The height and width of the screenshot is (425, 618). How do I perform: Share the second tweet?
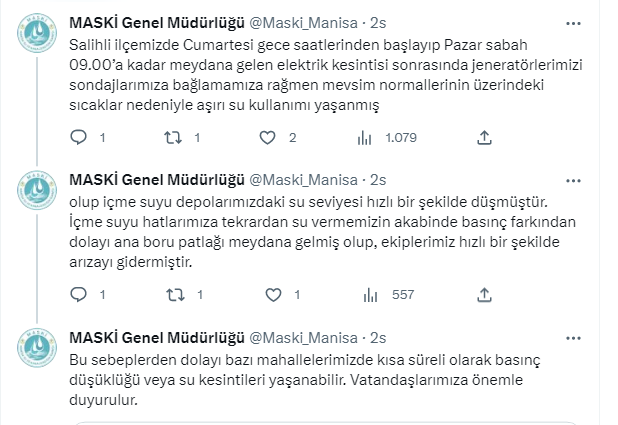pos(484,295)
